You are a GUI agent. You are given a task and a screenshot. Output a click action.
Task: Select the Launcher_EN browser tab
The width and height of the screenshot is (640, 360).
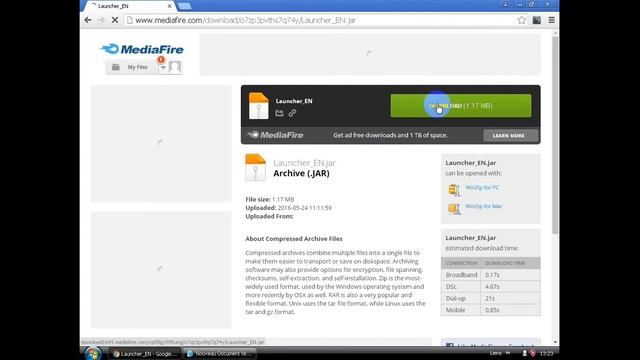tap(129, 6)
